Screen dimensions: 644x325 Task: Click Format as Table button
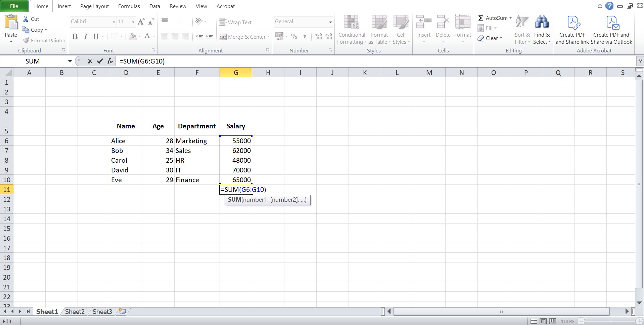click(379, 30)
